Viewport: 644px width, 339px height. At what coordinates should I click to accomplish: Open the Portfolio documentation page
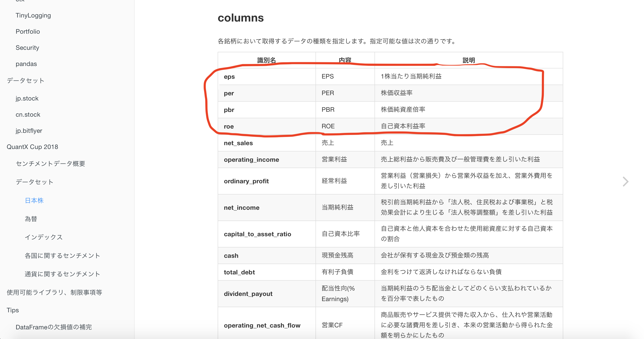[x=28, y=31]
